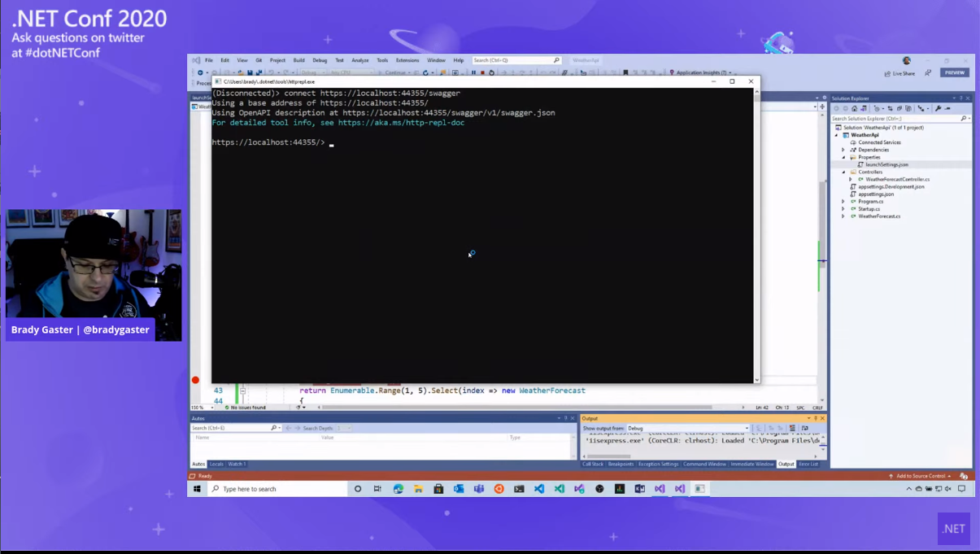Click the Restart debugging icon
The height and width of the screenshot is (554, 980).
491,72
